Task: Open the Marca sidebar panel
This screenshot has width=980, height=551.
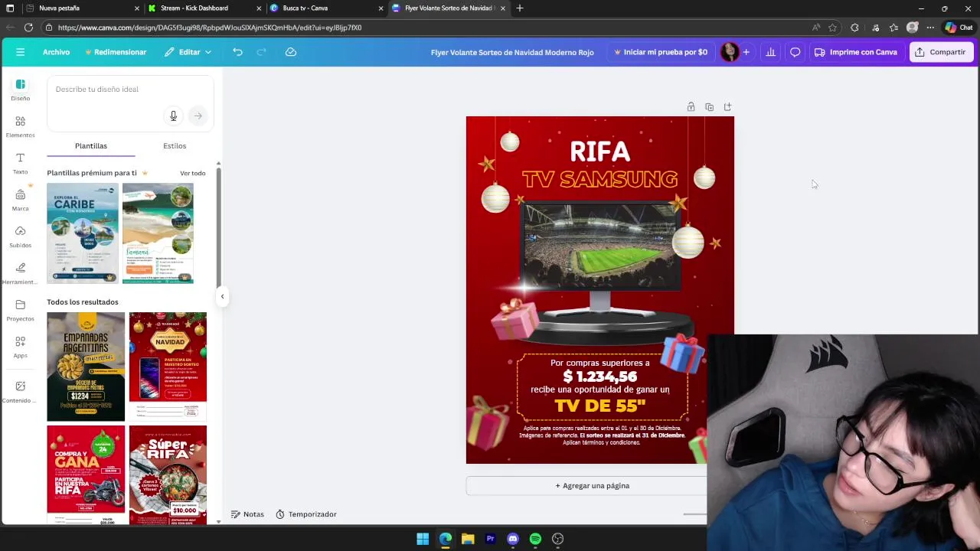Action: pyautogui.click(x=20, y=201)
